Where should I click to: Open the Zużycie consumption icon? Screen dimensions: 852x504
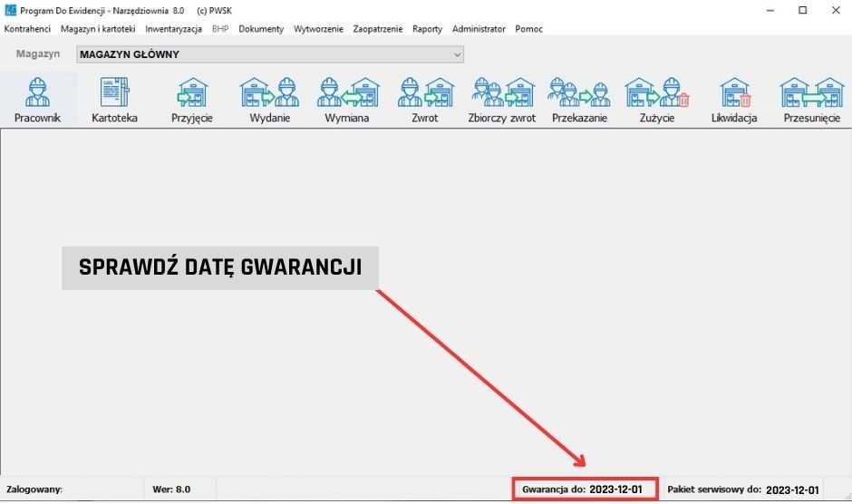point(657,100)
